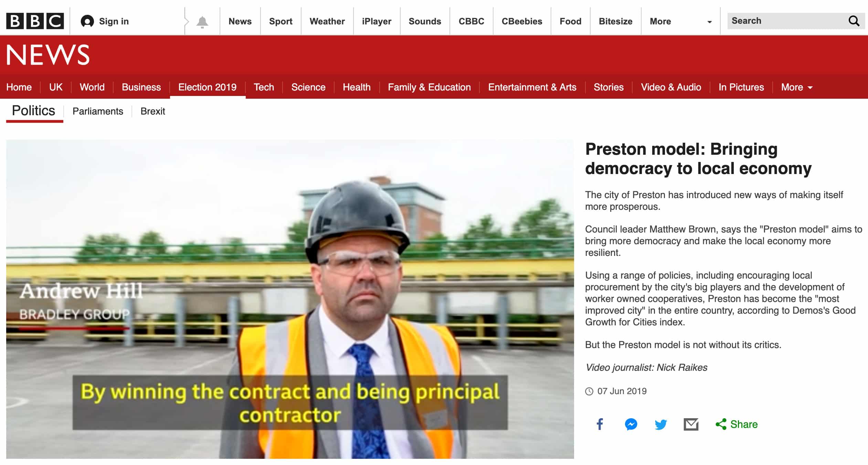
Task: Select the Brexit sub-tab
Action: coord(153,111)
